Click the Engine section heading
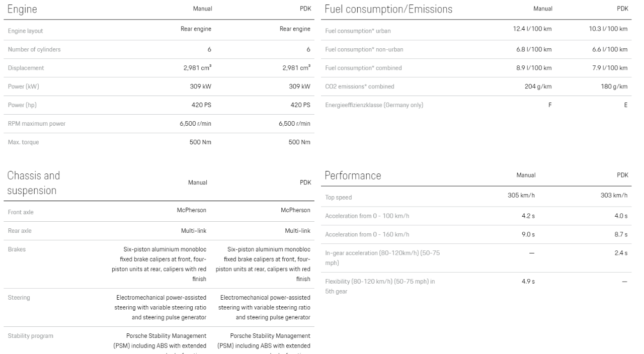 [x=22, y=9]
